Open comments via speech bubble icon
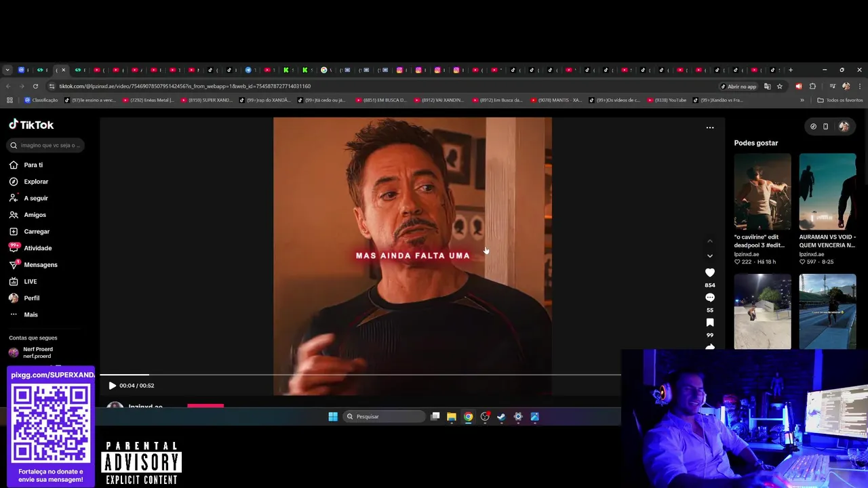The image size is (868, 488). point(710,298)
